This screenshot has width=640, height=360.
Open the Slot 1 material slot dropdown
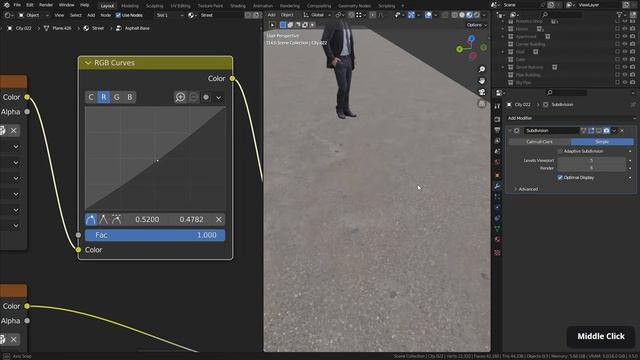(x=170, y=15)
